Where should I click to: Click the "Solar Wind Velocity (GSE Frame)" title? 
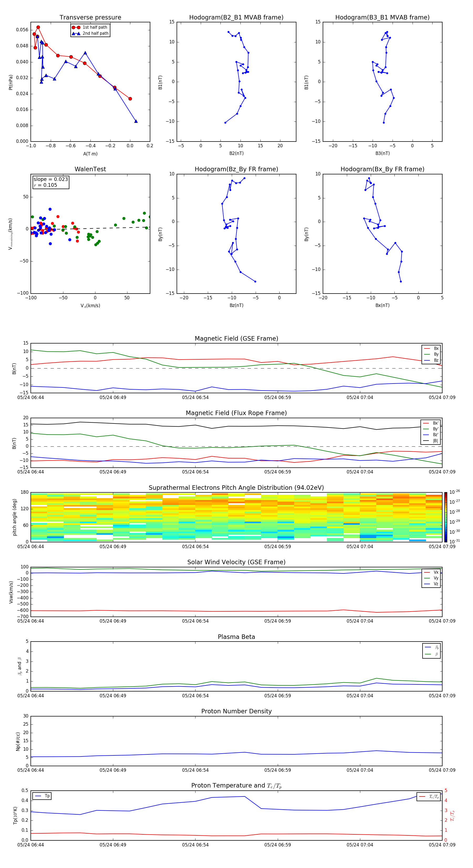[236, 562]
